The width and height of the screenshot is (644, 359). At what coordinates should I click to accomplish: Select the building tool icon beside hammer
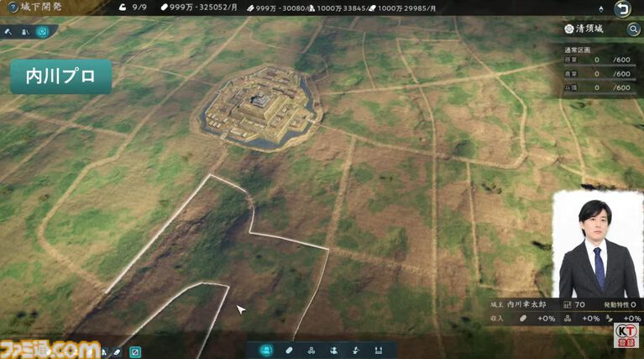click(x=25, y=32)
